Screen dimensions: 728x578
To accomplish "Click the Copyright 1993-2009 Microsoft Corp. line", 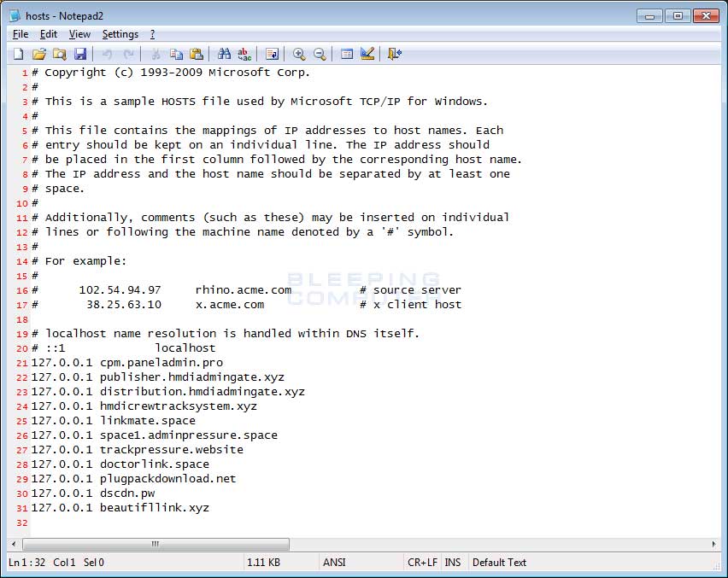I will click(170, 73).
